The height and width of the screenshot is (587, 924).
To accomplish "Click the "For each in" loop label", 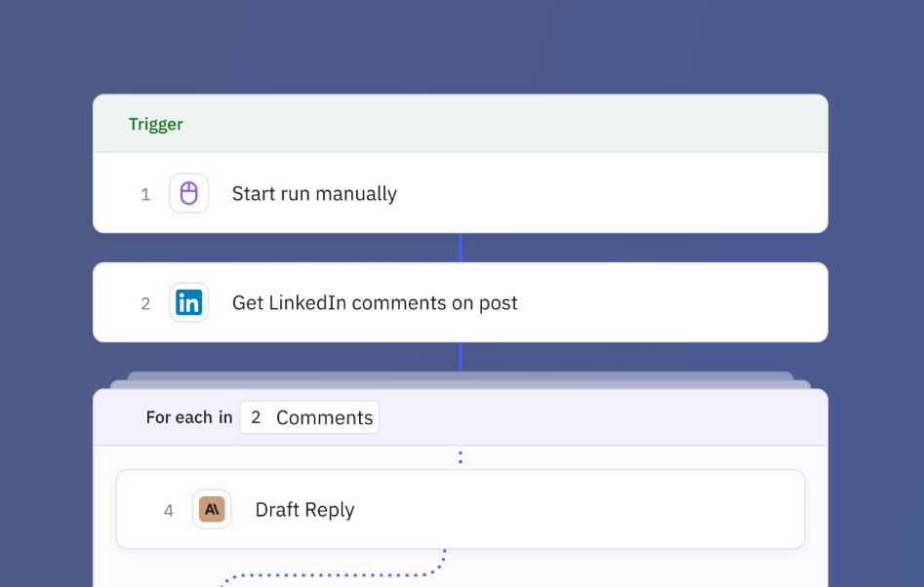I will [x=189, y=417].
